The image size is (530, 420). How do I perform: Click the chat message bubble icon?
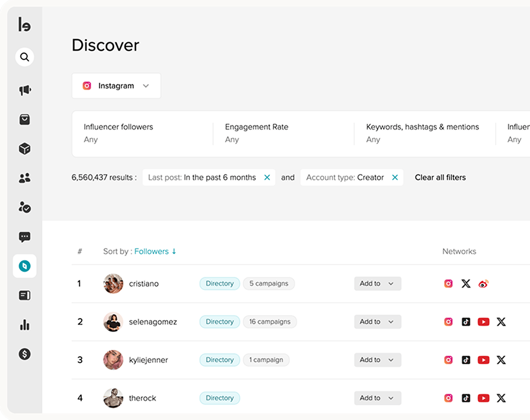[x=25, y=237]
